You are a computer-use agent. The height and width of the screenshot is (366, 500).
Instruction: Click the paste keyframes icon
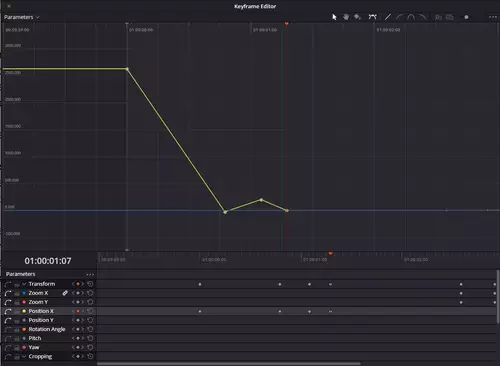[x=450, y=17]
